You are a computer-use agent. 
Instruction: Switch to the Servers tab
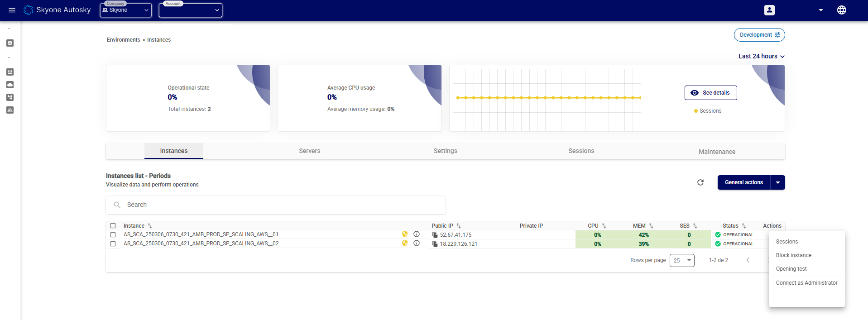click(x=309, y=151)
